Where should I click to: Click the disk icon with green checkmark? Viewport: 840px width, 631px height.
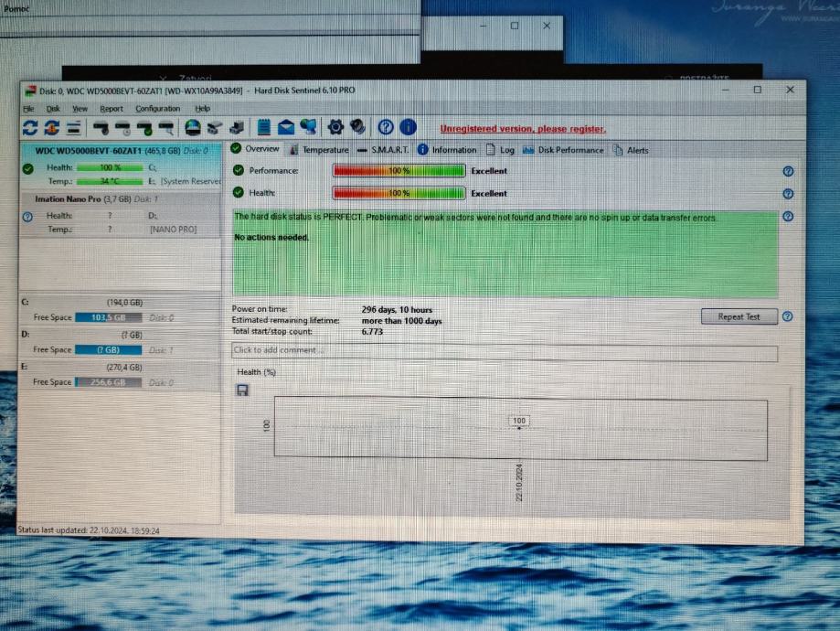[x=144, y=128]
